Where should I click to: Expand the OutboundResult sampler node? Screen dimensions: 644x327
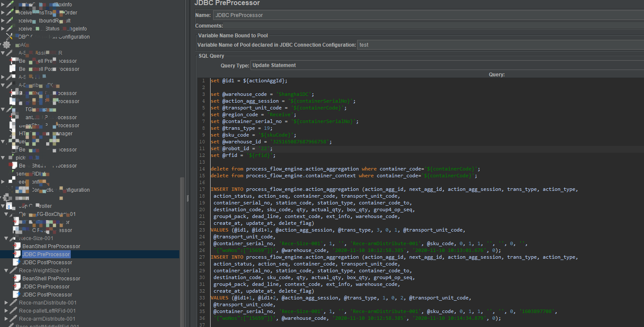tap(3, 21)
